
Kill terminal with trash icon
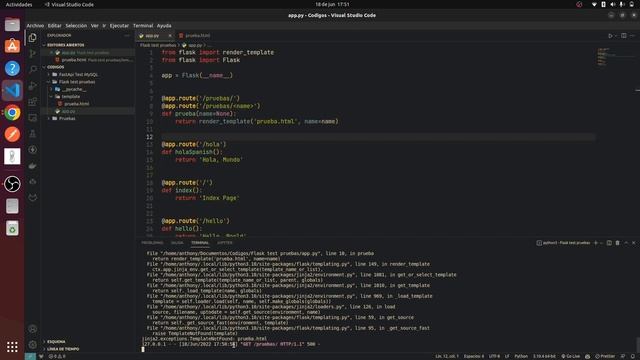pyautogui.click(x=618, y=243)
